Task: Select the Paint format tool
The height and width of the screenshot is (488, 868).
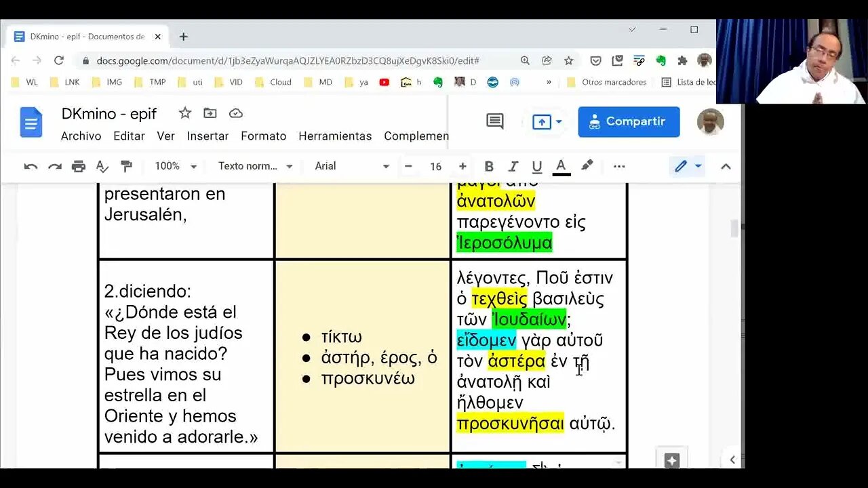Action: point(126,166)
